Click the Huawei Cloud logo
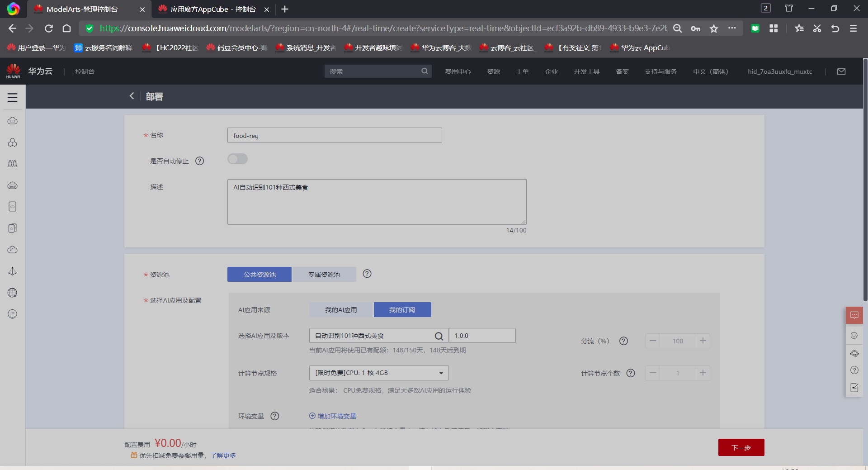 click(x=14, y=71)
